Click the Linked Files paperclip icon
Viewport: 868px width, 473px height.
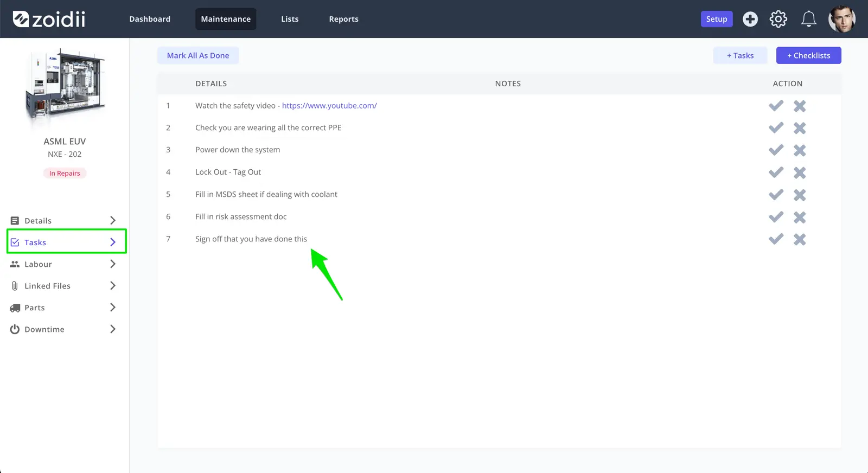(15, 286)
